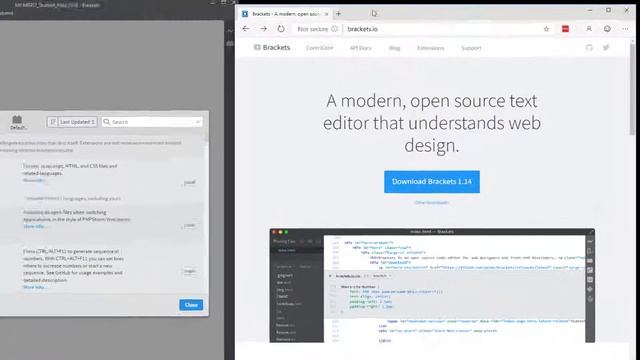The width and height of the screenshot is (640, 360).
Task: Close the Extension Manager dialog
Action: click(x=191, y=305)
